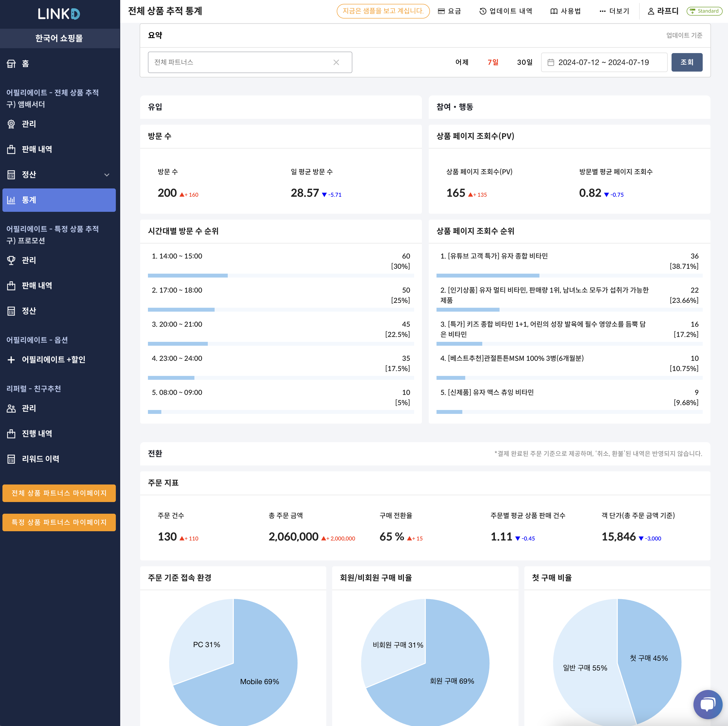Click the 08:00 ~ 09:00 progress bar
The height and width of the screenshot is (726, 728).
pos(281,412)
